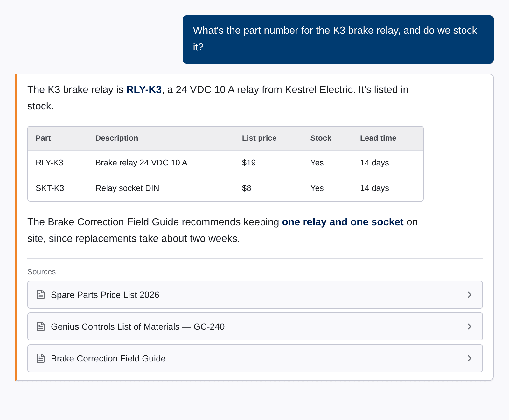Select the RLY-K3 cell in the table
The height and width of the screenshot is (420, 509).
[x=50, y=163]
